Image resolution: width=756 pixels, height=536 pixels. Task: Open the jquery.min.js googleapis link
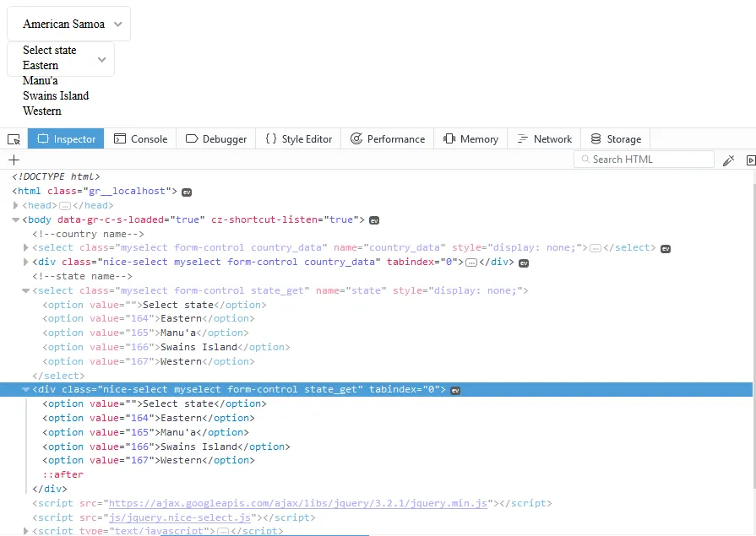point(298,503)
